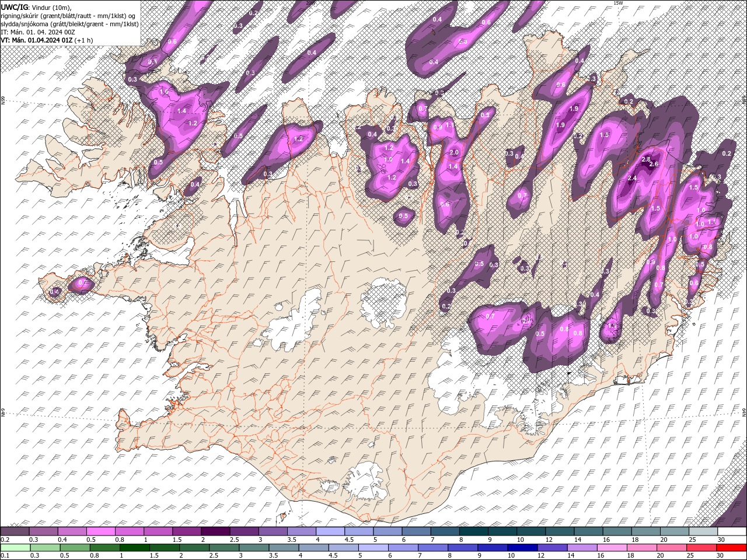Click the '64N' latitude label on right edge

click(744, 412)
